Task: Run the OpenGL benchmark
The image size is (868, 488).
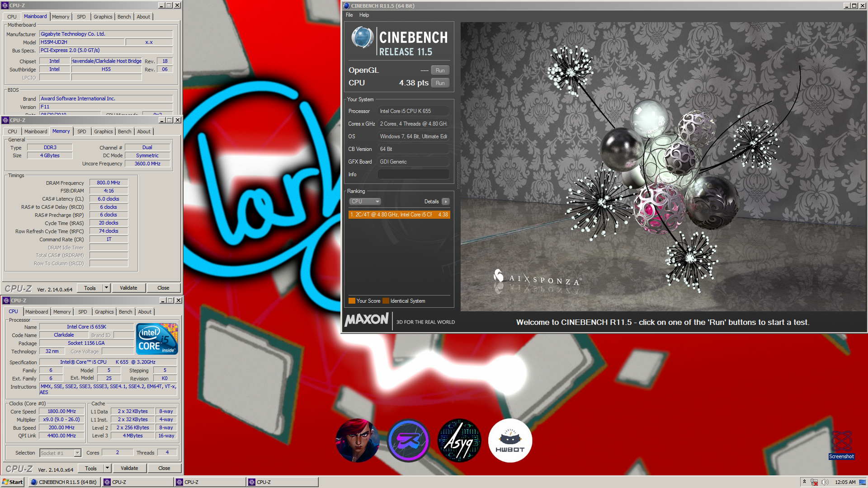Action: point(440,70)
